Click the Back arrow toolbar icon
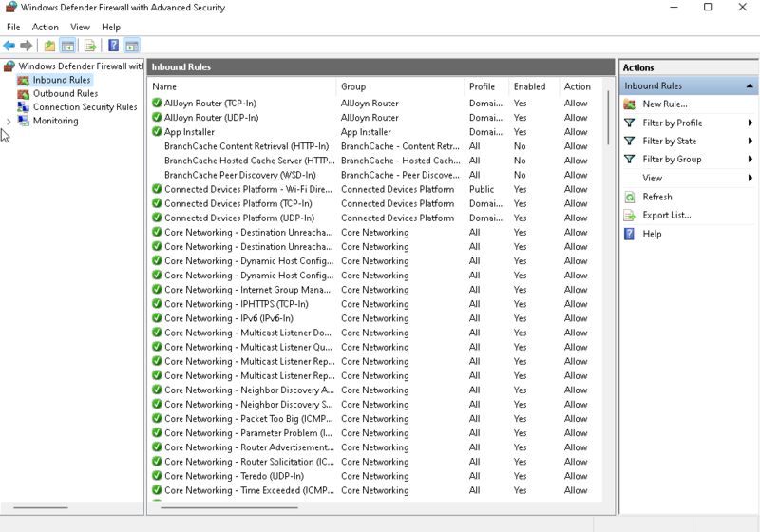760x532 pixels. pos(9,46)
